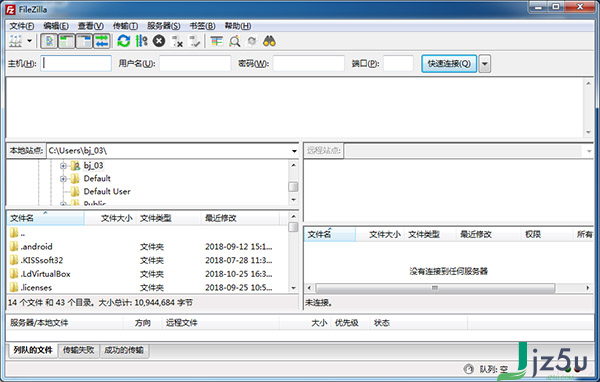The image size is (600, 382).
Task: Toggle synchronized browsing
Action: tap(252, 41)
